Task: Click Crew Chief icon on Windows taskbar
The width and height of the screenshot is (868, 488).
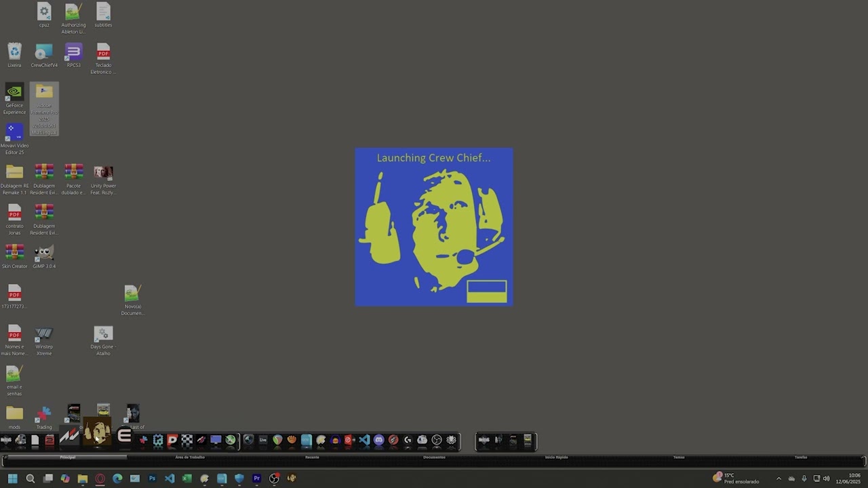Action: 292,479
